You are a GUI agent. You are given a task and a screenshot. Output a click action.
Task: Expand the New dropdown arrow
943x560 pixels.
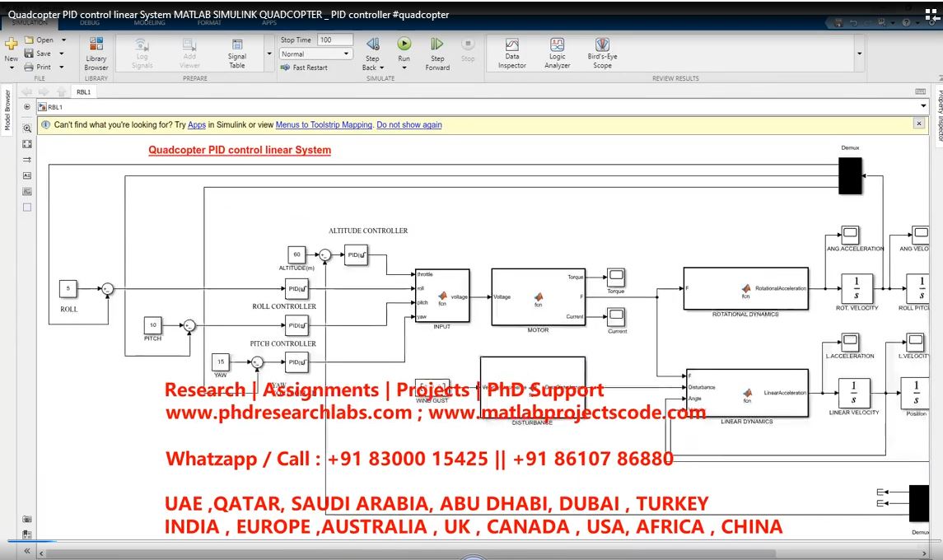[12, 68]
